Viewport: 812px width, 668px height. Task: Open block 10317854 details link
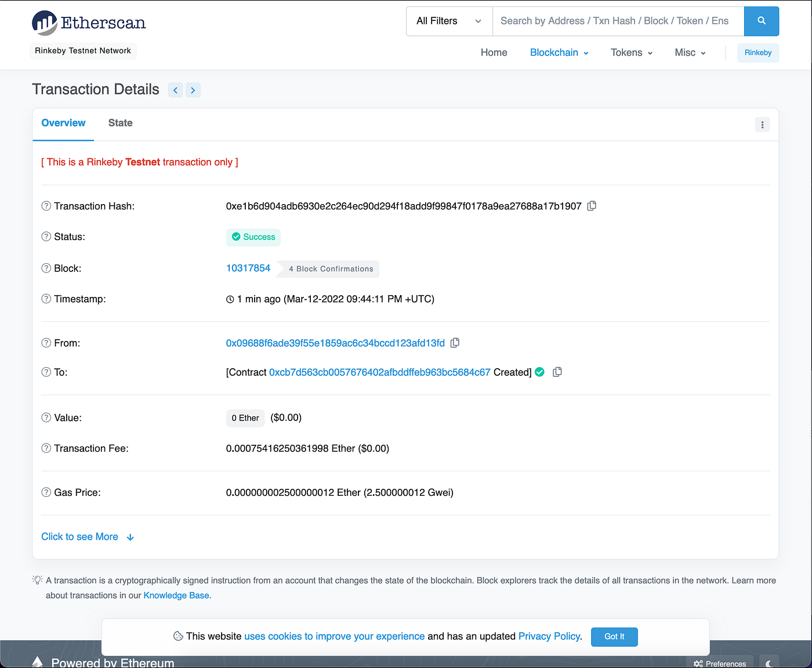pos(248,268)
